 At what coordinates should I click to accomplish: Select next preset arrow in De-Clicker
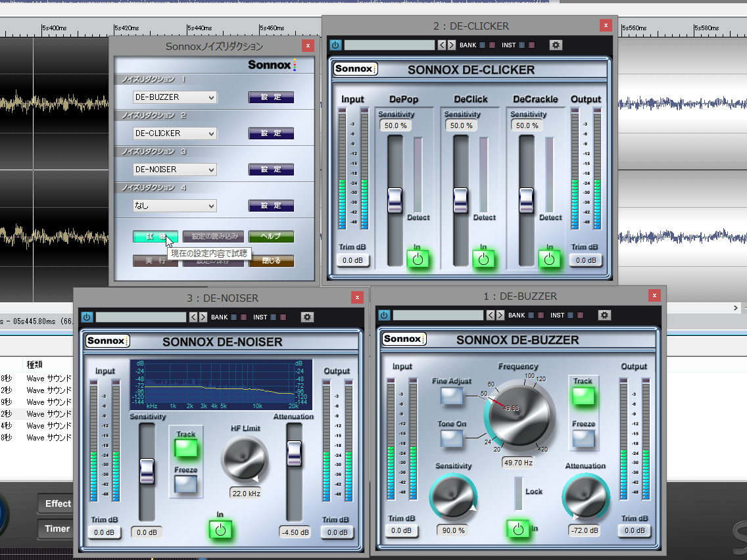click(x=451, y=45)
